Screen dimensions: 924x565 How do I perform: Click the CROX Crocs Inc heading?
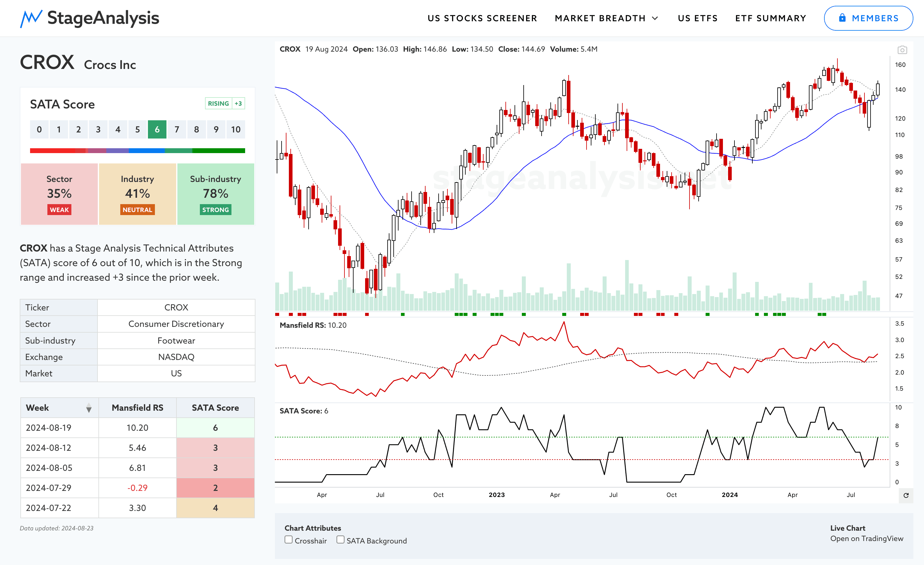click(78, 63)
